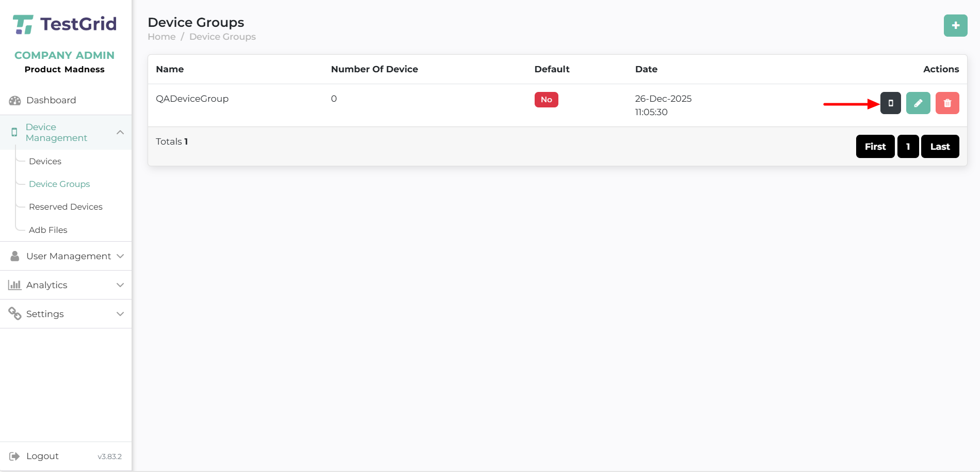
Task: Click the green add device group plus button
Action: click(x=955, y=26)
